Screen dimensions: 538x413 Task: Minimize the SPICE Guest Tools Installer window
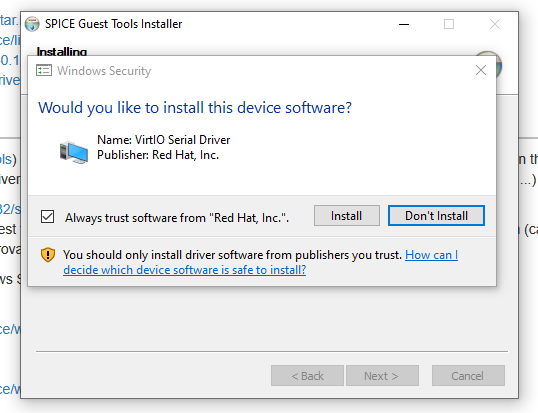pos(404,24)
